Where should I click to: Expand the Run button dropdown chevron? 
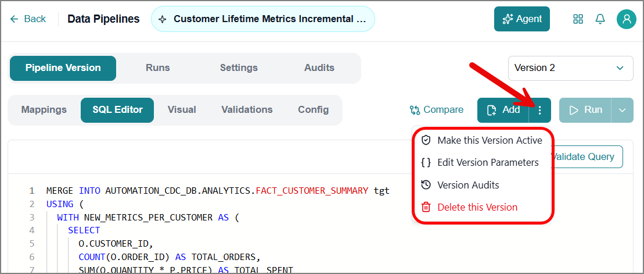pos(623,110)
